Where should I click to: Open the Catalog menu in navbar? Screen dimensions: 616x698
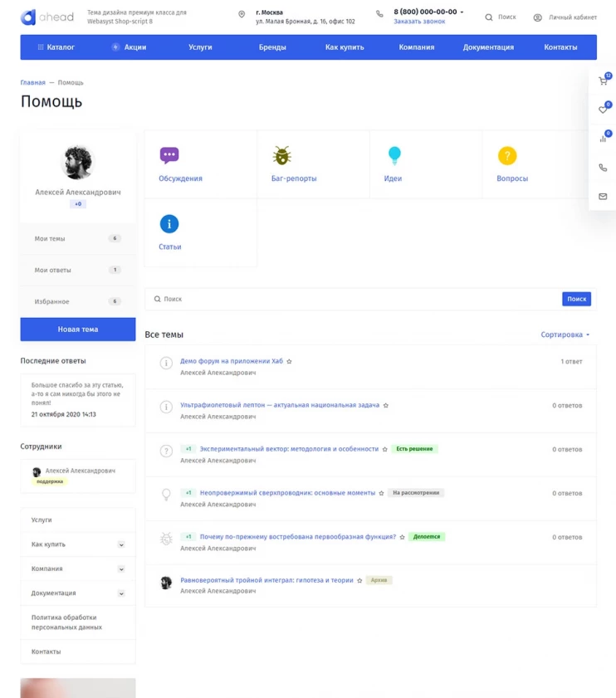tap(56, 47)
